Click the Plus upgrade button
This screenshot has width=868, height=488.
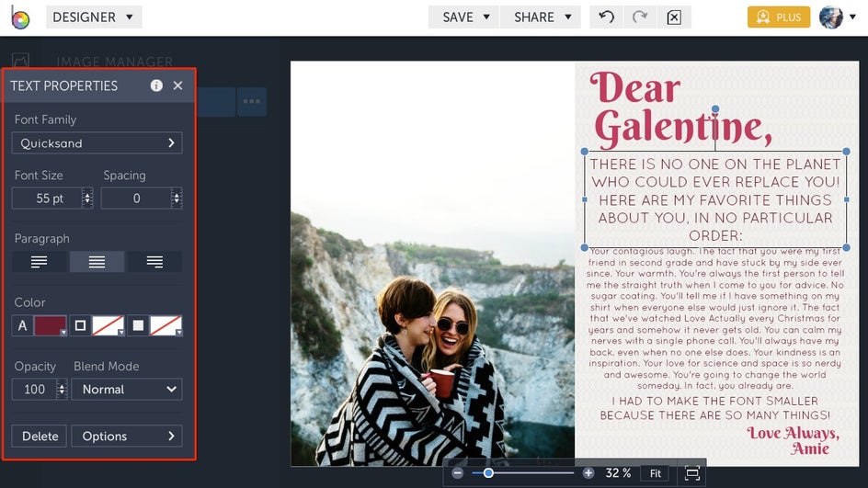(x=778, y=17)
